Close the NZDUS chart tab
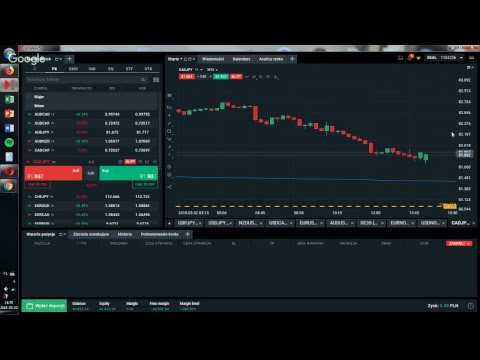The height and width of the screenshot is (360, 480). [261, 223]
